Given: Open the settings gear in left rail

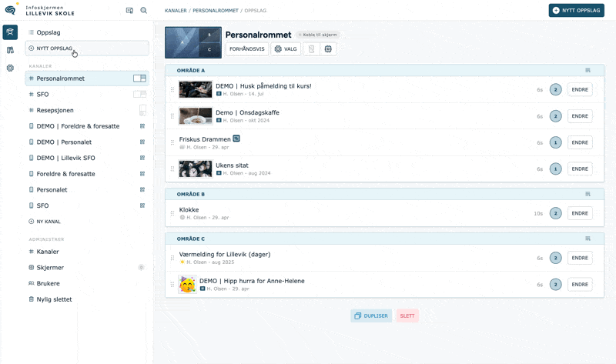Looking at the screenshot, I should (x=10, y=68).
